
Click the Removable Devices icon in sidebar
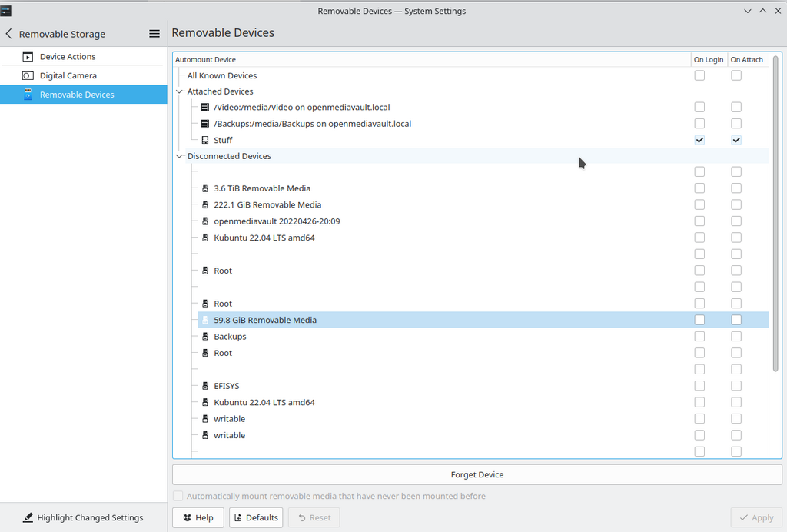[28, 95]
